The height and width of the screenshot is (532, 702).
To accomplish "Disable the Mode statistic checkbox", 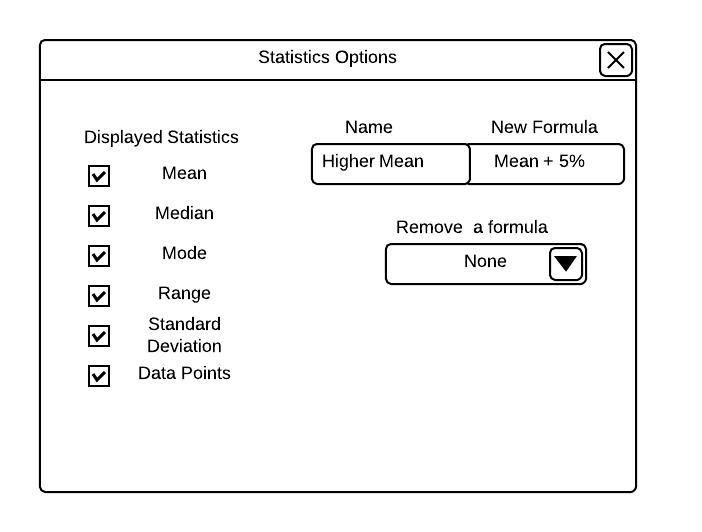I will point(99,256).
